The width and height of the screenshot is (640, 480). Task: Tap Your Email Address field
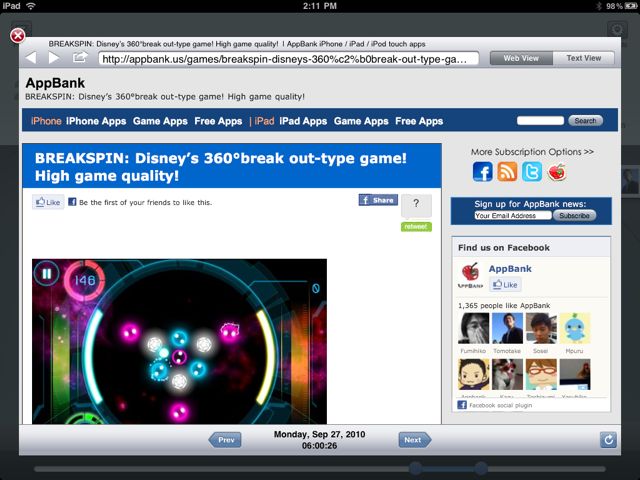click(513, 216)
